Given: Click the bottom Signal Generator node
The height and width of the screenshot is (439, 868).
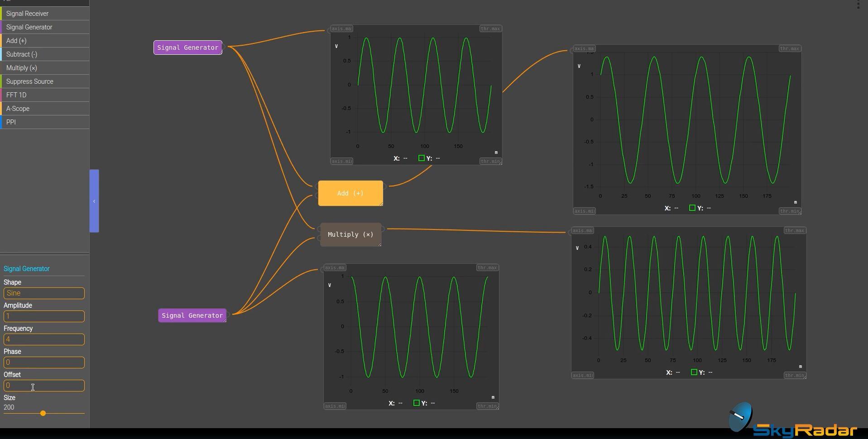Looking at the screenshot, I should pyautogui.click(x=192, y=315).
